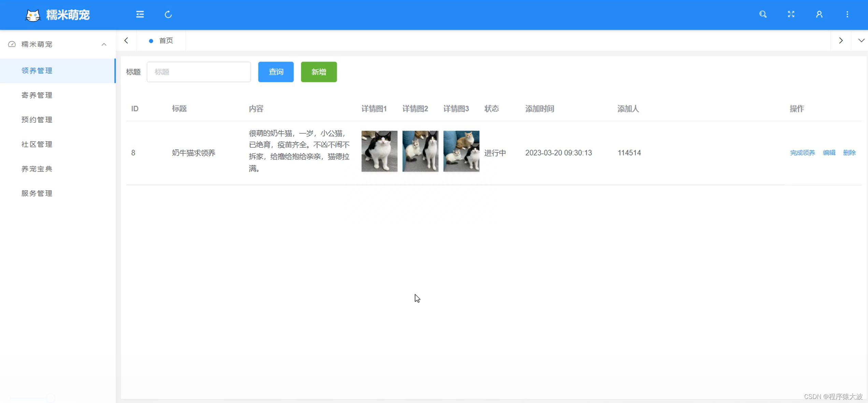Screen dimensions: 868x403
Task: Open the tab options dropdown chevron
Action: click(862, 40)
